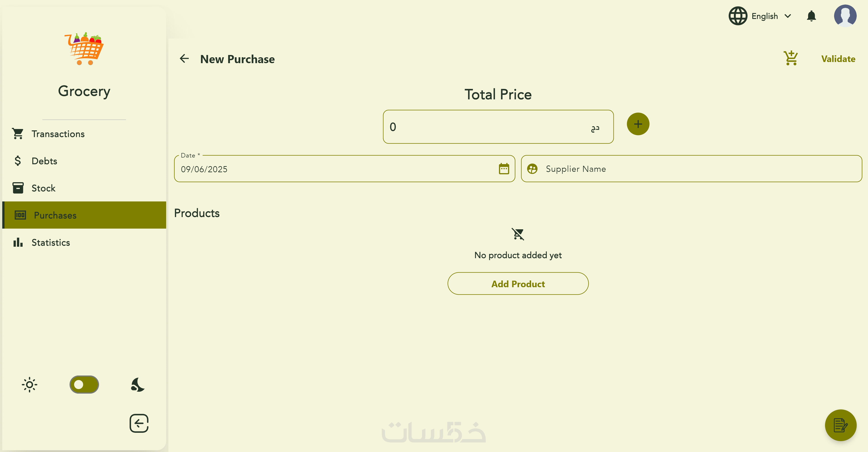Select light theme sun icon

click(x=30, y=385)
